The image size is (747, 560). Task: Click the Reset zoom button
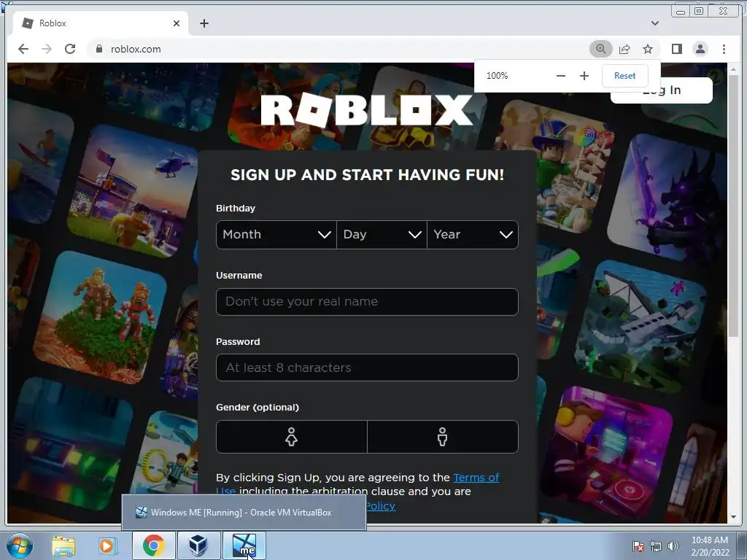coord(624,76)
